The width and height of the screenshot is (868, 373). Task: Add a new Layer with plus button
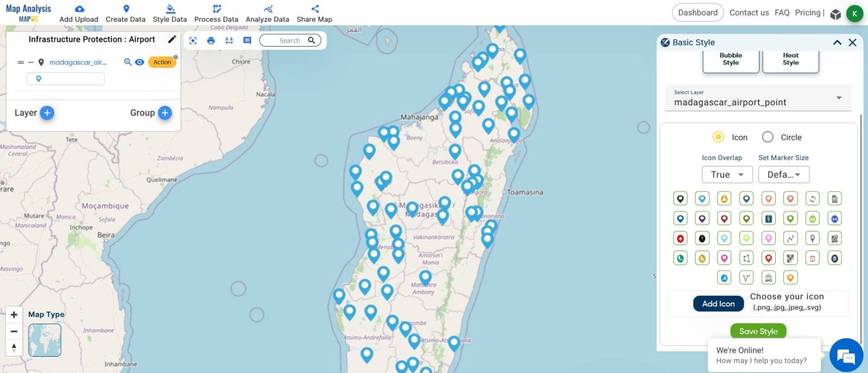click(x=47, y=113)
